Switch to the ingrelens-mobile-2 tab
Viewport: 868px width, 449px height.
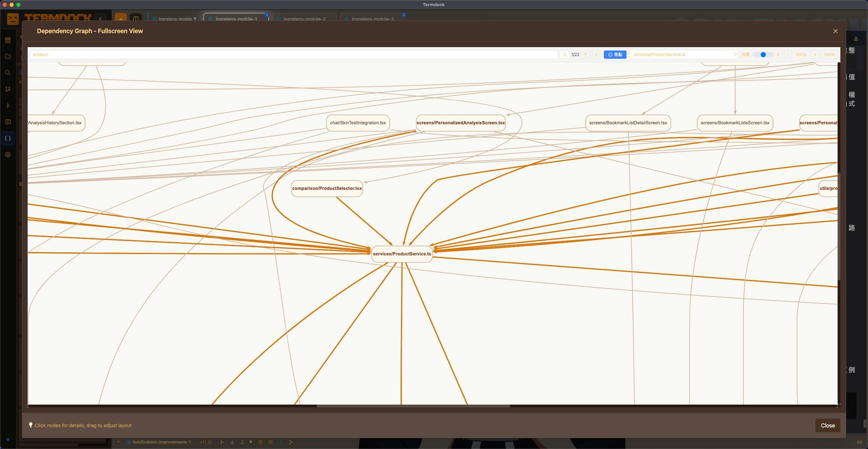pyautogui.click(x=304, y=18)
